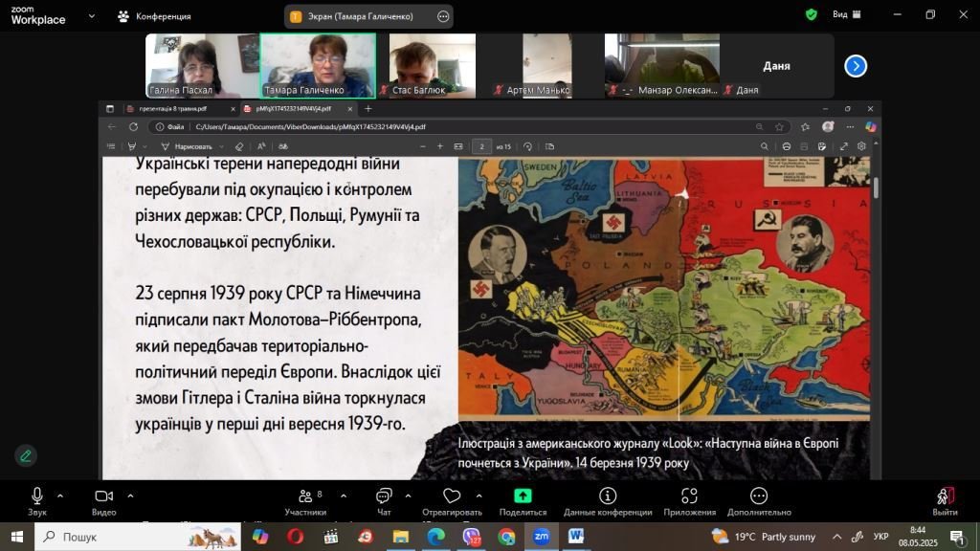Screen dimensions: 980x551
Task: Select the Нарисовать draw tool
Action: 187,146
